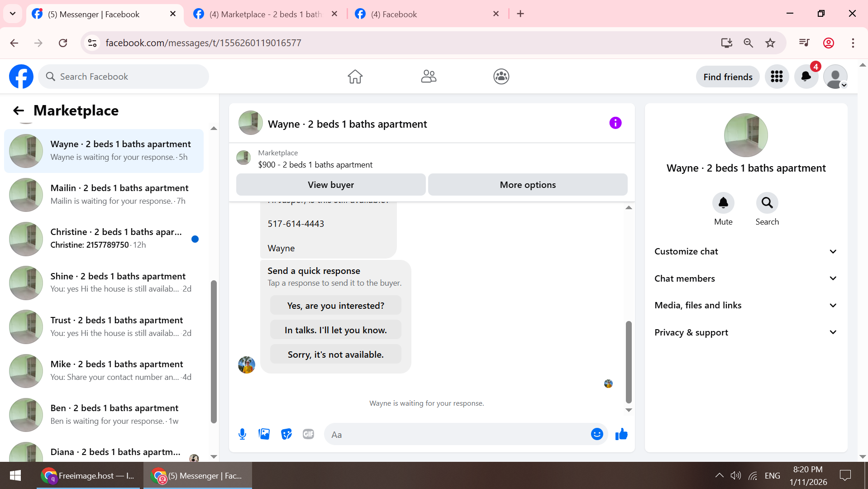Screen dimensions: 868x489
Task: Open the Facebook menu grid icon
Action: pos(777,77)
